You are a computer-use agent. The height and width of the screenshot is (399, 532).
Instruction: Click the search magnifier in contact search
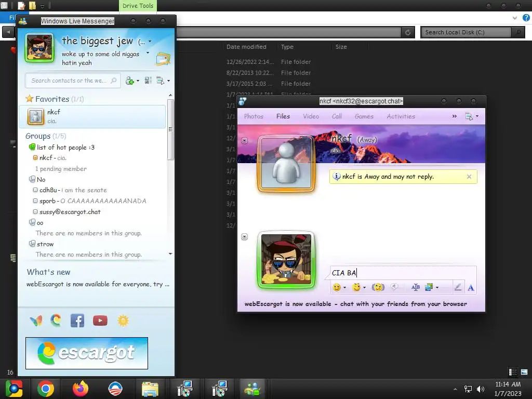point(114,81)
